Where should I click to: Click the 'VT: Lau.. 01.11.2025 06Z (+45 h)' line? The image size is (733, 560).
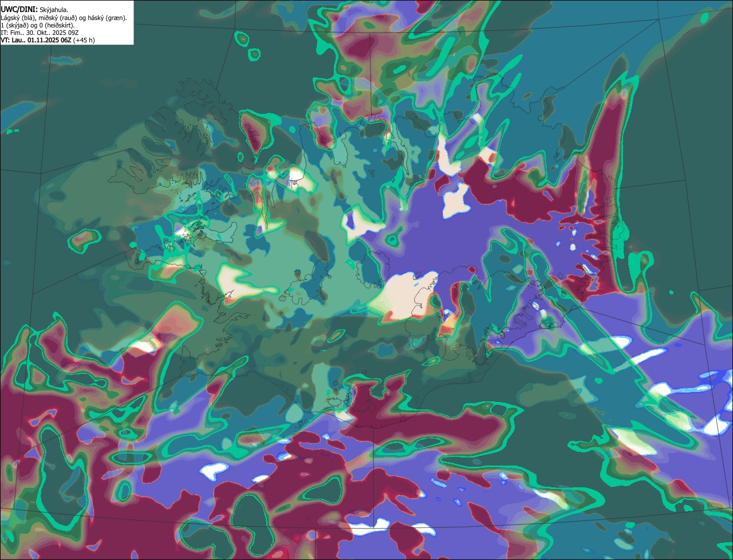[x=48, y=40]
